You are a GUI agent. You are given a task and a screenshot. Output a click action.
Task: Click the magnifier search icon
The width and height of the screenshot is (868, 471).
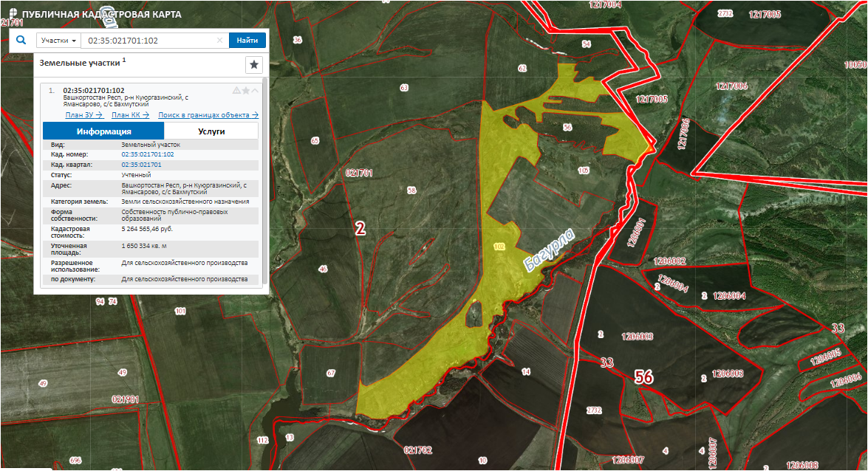pyautogui.click(x=21, y=41)
